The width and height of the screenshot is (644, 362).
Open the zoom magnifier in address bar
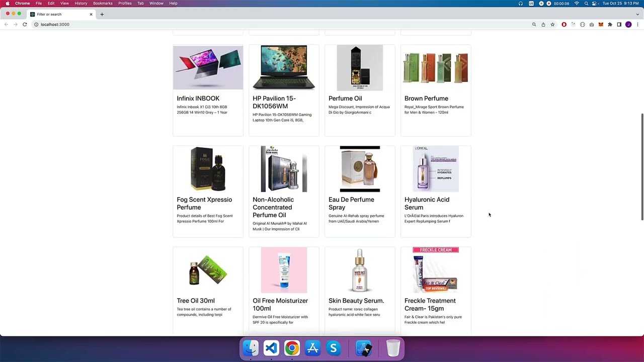point(534,24)
